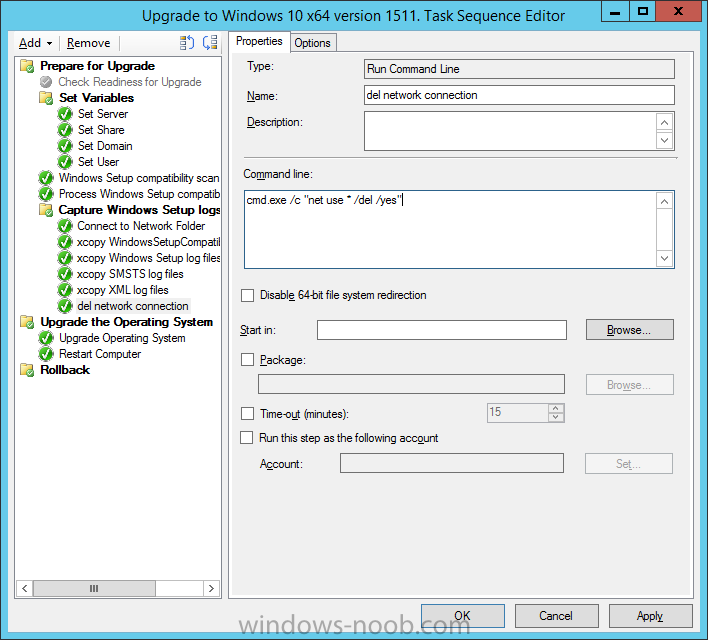The image size is (708, 640).
Task: Check Run this step as the following account
Action: [247, 438]
